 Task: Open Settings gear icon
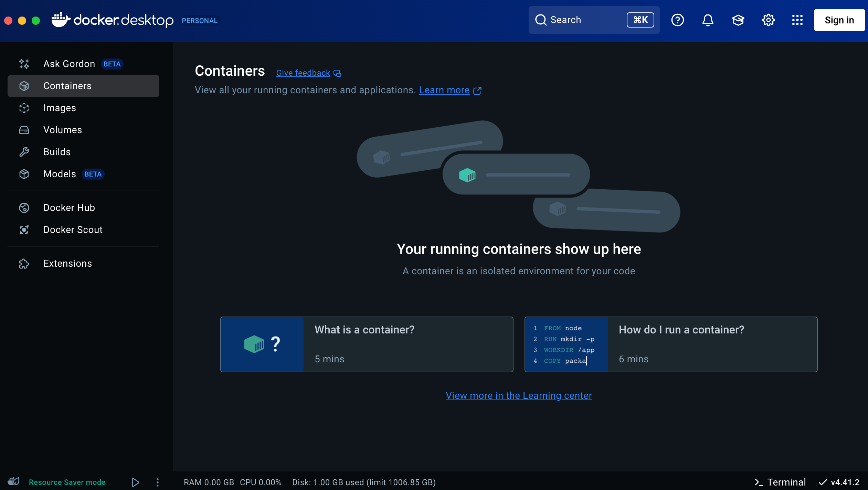[768, 20]
